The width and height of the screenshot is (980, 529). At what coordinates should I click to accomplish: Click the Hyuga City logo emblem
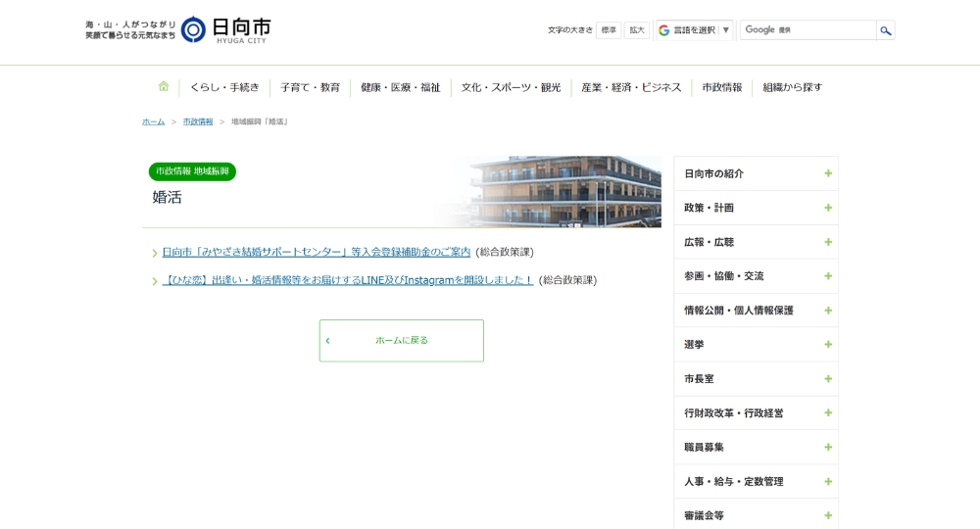193,29
